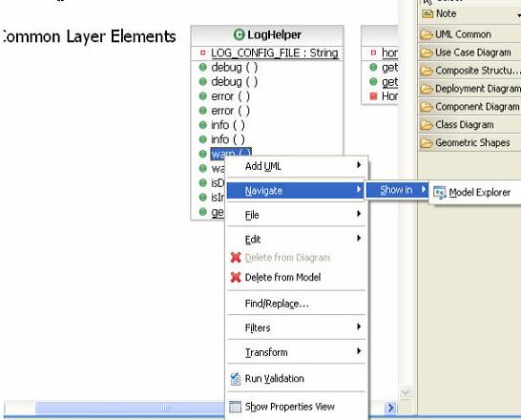This screenshot has height=420, width=521.
Task: Click the red square icon beside Hor
Action: pos(373,96)
